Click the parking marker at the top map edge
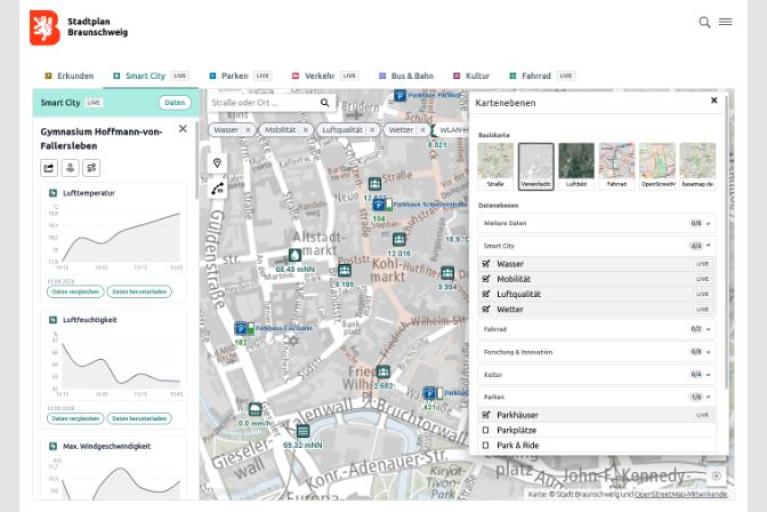 tap(400, 96)
